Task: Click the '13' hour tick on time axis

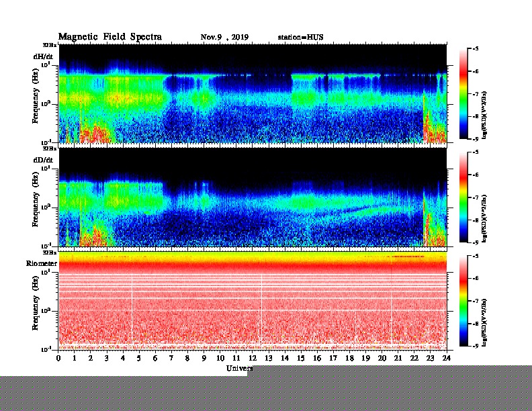Action: (269, 358)
